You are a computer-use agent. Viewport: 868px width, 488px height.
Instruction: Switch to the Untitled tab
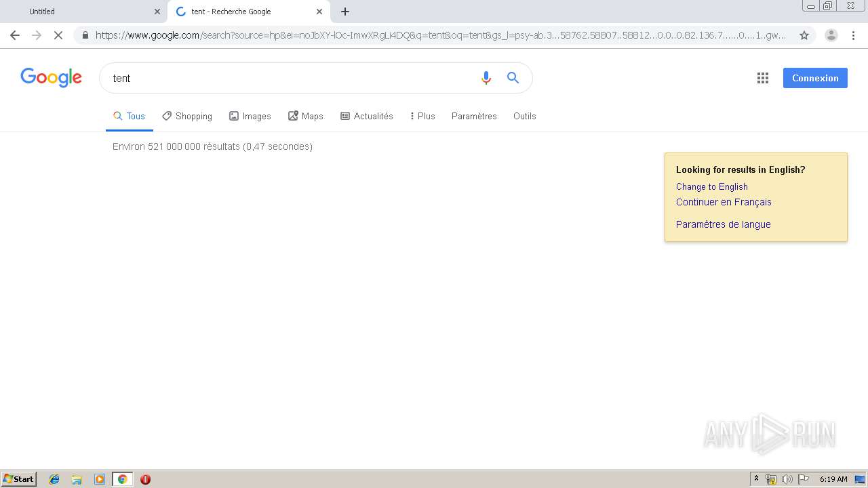click(x=83, y=12)
